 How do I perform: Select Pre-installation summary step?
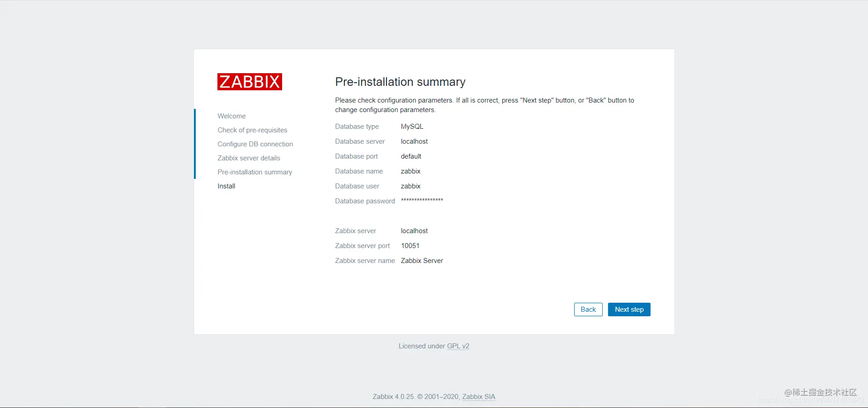pos(255,172)
